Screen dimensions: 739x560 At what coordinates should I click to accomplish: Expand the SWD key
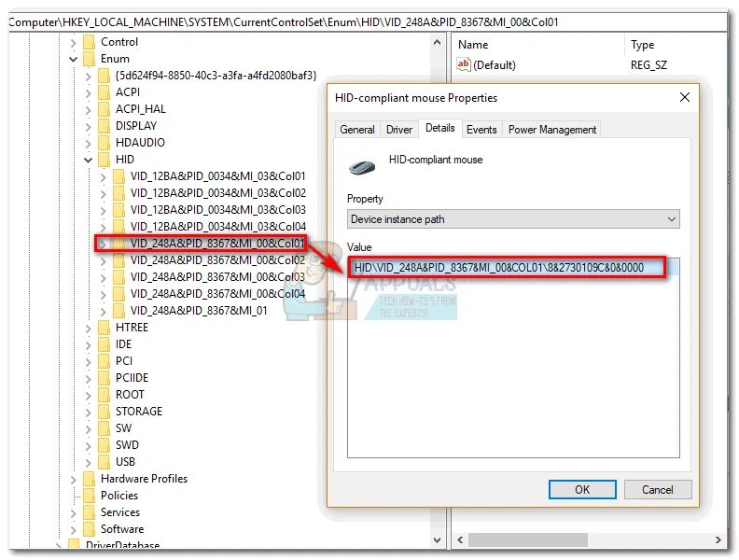click(89, 445)
